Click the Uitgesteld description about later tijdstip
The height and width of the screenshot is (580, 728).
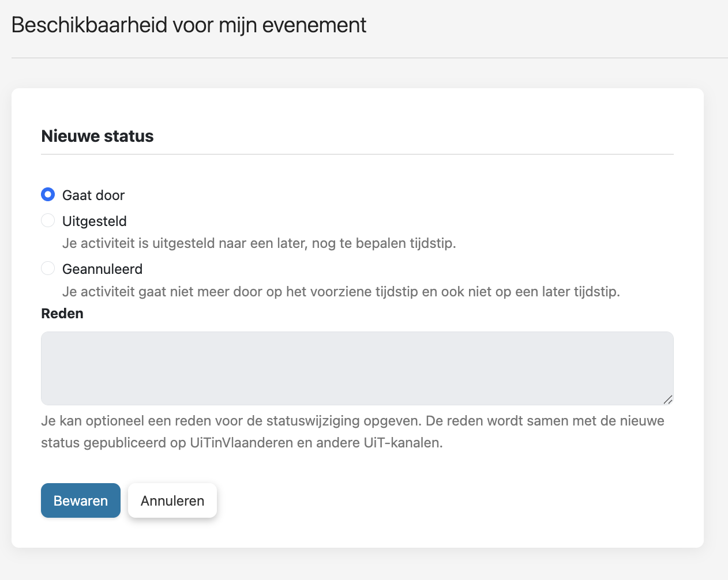coord(259,243)
